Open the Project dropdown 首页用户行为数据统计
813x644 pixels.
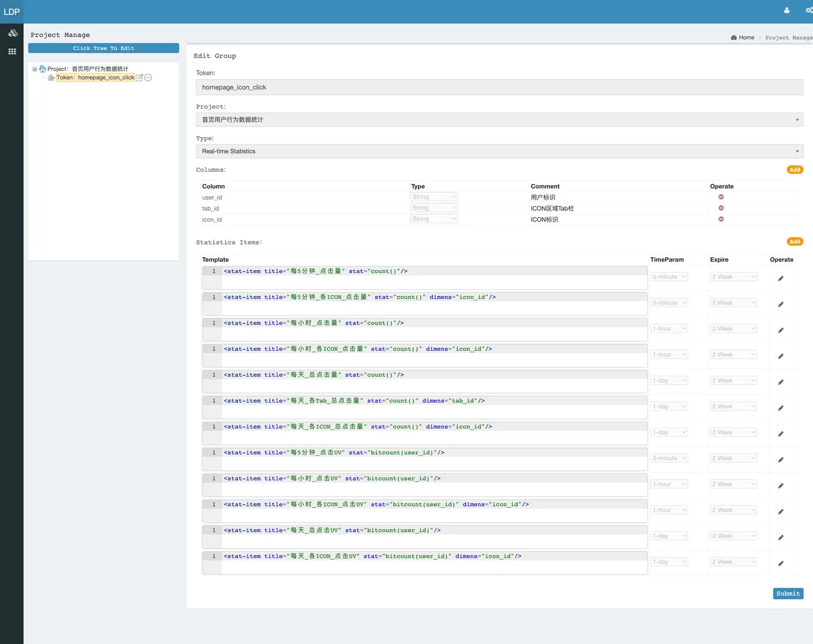pos(499,120)
